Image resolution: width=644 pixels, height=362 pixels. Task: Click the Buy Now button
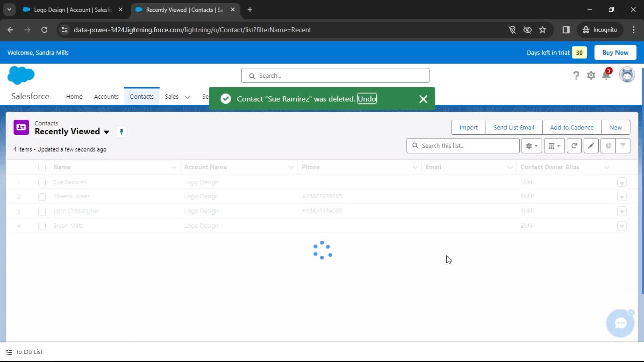tap(615, 53)
